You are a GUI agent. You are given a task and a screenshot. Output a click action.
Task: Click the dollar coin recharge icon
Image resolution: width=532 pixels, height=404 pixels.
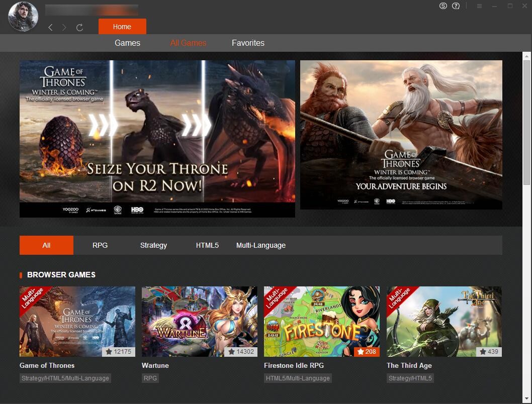[443, 6]
